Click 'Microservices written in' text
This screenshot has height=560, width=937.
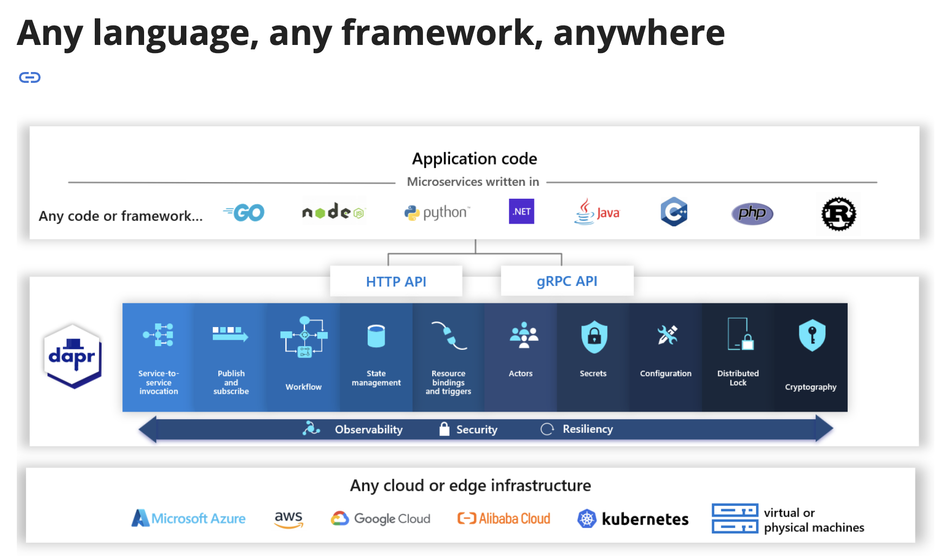tap(473, 181)
